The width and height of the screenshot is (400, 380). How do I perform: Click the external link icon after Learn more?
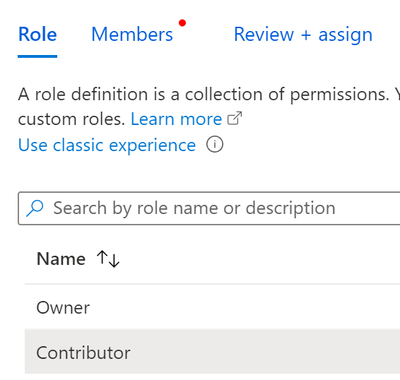click(x=234, y=118)
